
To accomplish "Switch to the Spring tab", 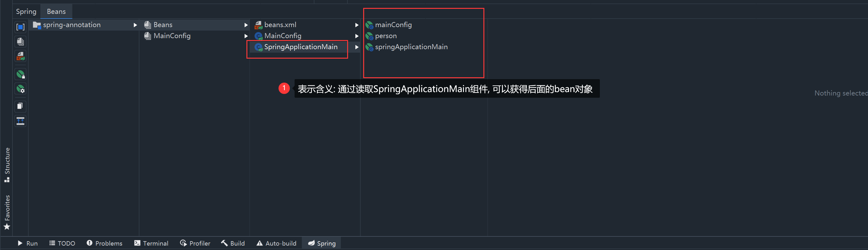I will [26, 11].
